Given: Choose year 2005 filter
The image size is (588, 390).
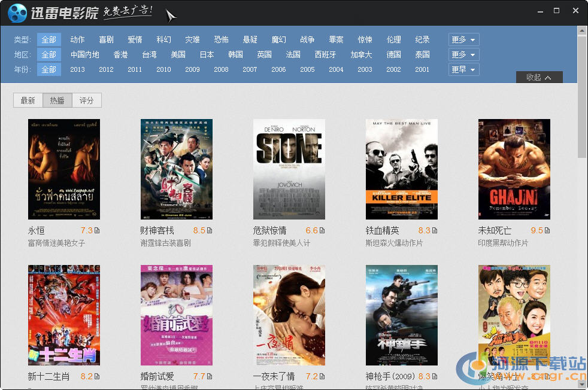Looking at the screenshot, I should coord(307,69).
